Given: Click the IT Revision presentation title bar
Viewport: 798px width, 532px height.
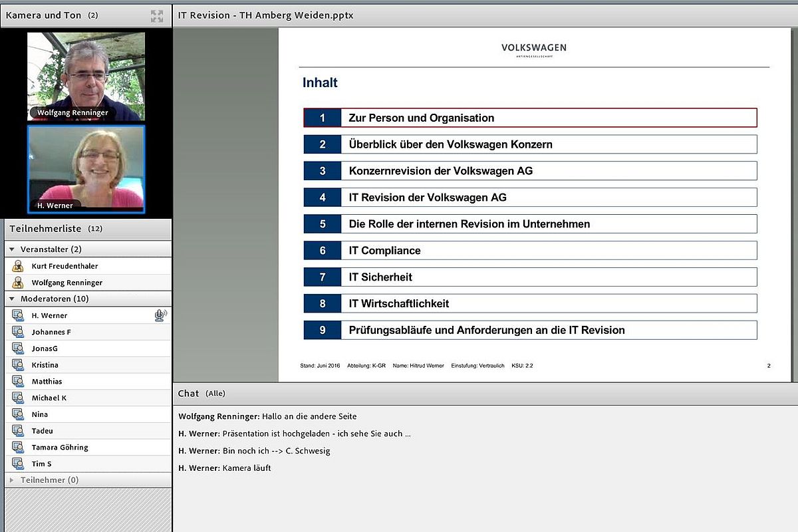Looking at the screenshot, I should point(485,15).
